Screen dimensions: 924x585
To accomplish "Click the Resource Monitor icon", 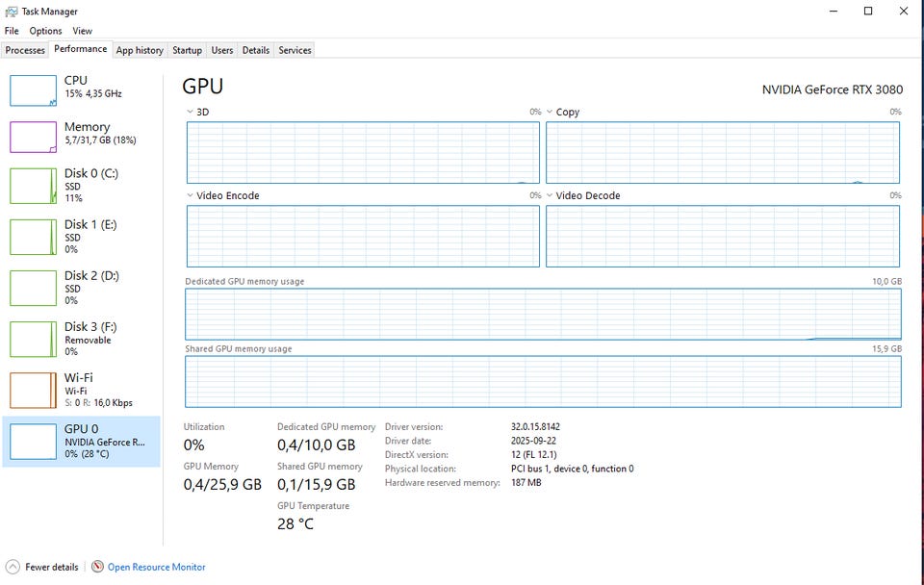I will click(97, 567).
